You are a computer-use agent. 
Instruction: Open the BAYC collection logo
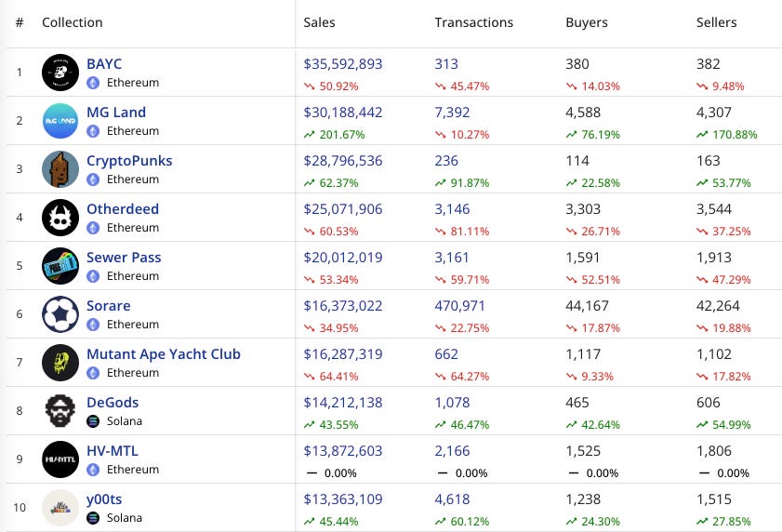tap(60, 73)
